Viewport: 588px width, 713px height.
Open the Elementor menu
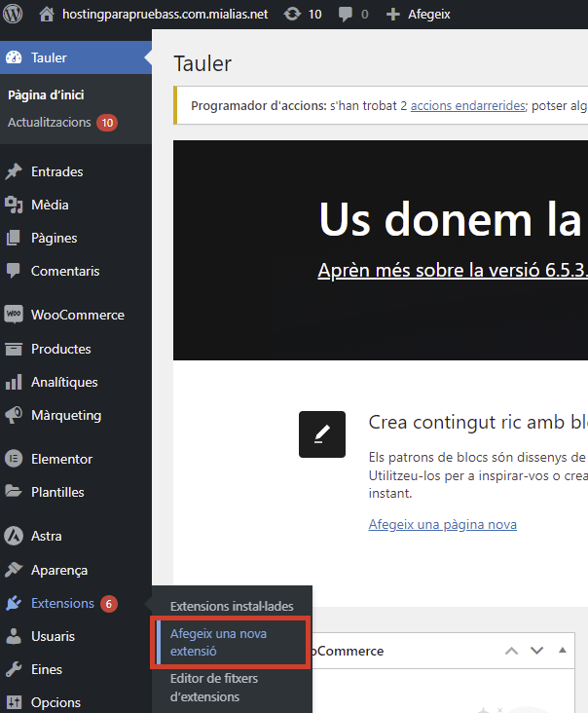coord(61,459)
